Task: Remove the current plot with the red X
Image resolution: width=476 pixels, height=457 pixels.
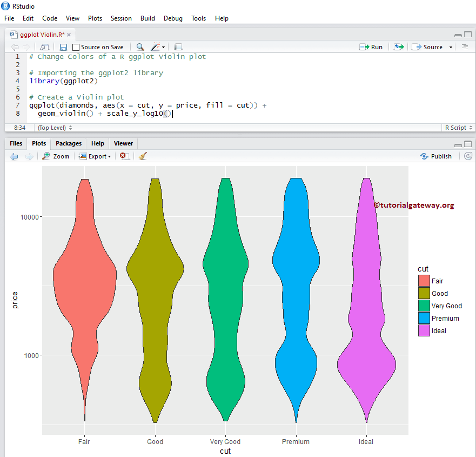Action: pos(123,156)
